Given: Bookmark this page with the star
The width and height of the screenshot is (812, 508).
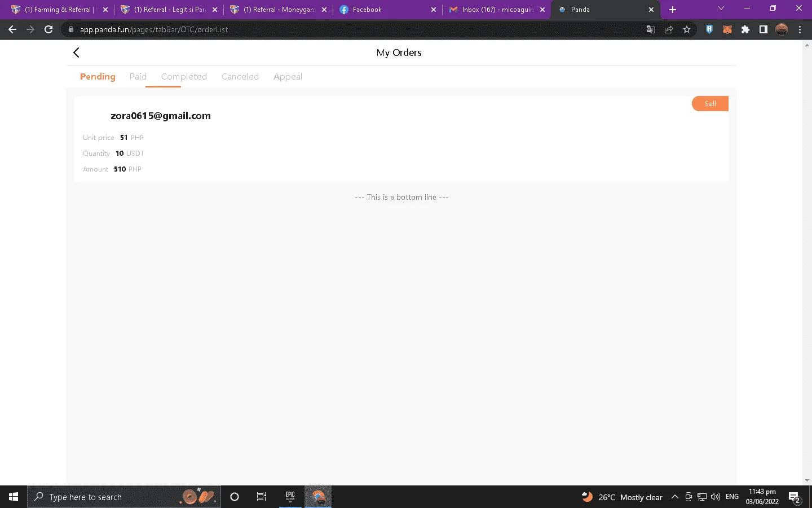Looking at the screenshot, I should (686, 29).
